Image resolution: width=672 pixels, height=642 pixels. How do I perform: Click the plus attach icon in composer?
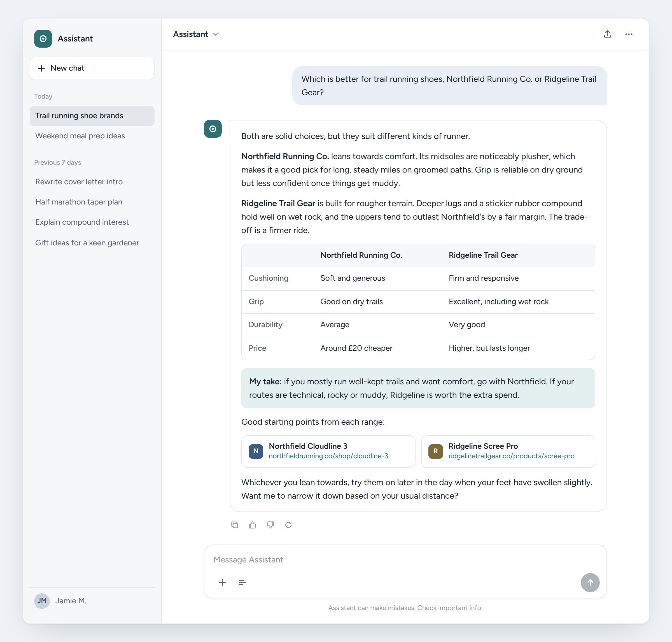(x=222, y=582)
